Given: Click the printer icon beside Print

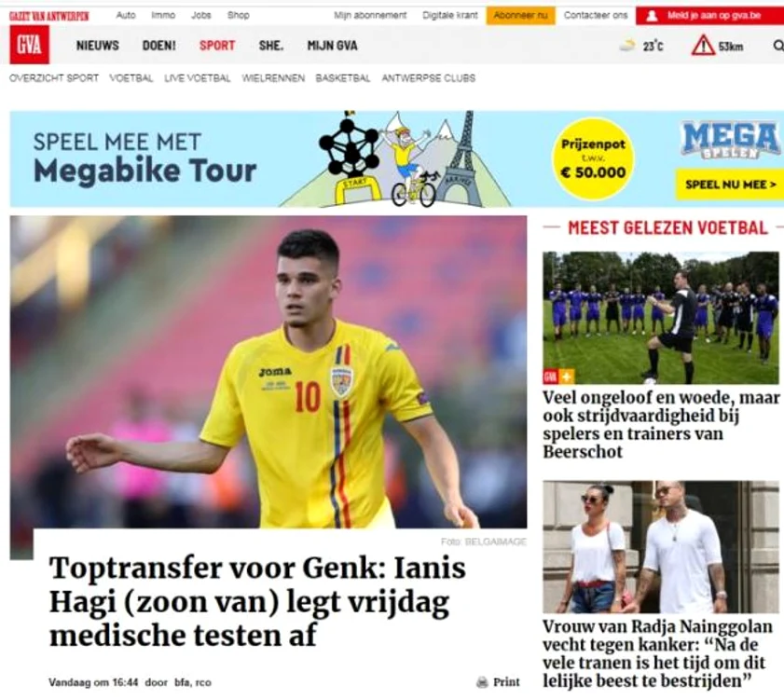Looking at the screenshot, I should pyautogui.click(x=482, y=682).
